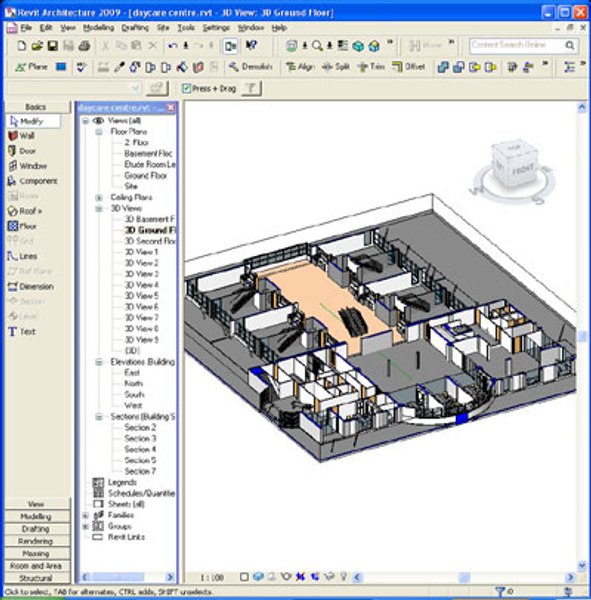This screenshot has width=591, height=600.
Task: Select the Text tool
Action: coord(22,332)
